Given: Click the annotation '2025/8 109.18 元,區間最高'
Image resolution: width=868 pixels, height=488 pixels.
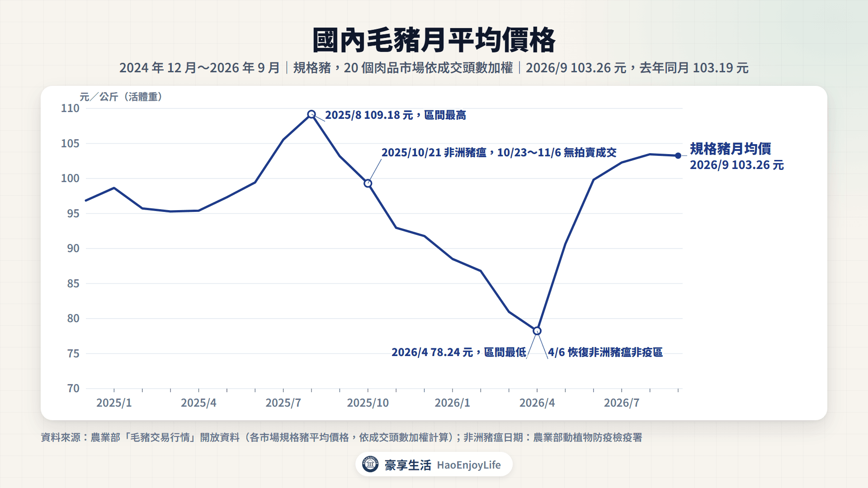Looking at the screenshot, I should (396, 115).
